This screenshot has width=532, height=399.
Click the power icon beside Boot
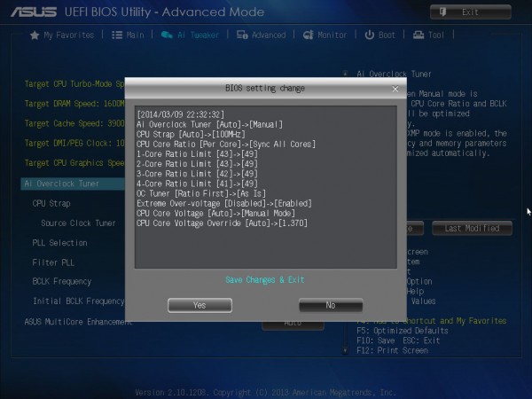(369, 35)
